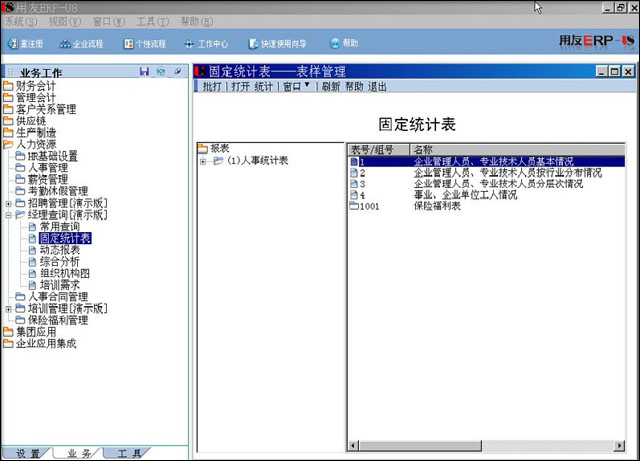Click the right arrow of the table scrollbar
This screenshot has height=461, width=640.
point(620,445)
